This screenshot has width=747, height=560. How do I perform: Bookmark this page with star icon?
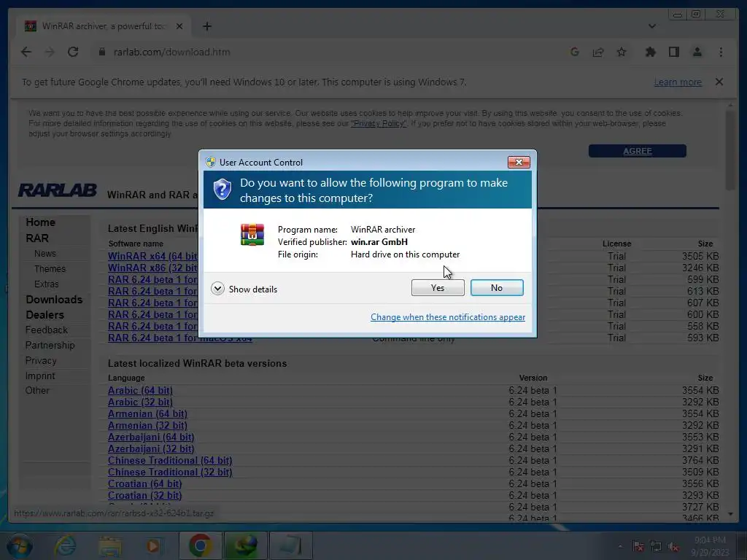622,52
